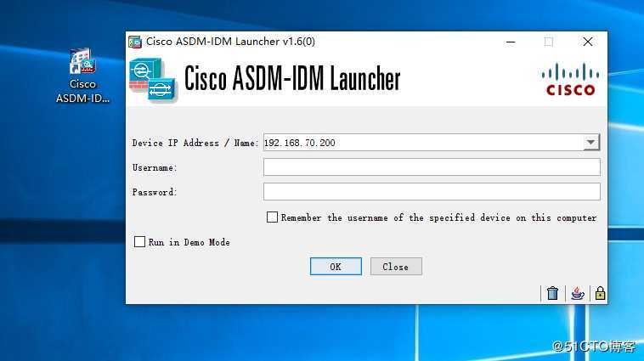The width and height of the screenshot is (644, 361).
Task: Click the 'Password:' label
Action: 155,192
